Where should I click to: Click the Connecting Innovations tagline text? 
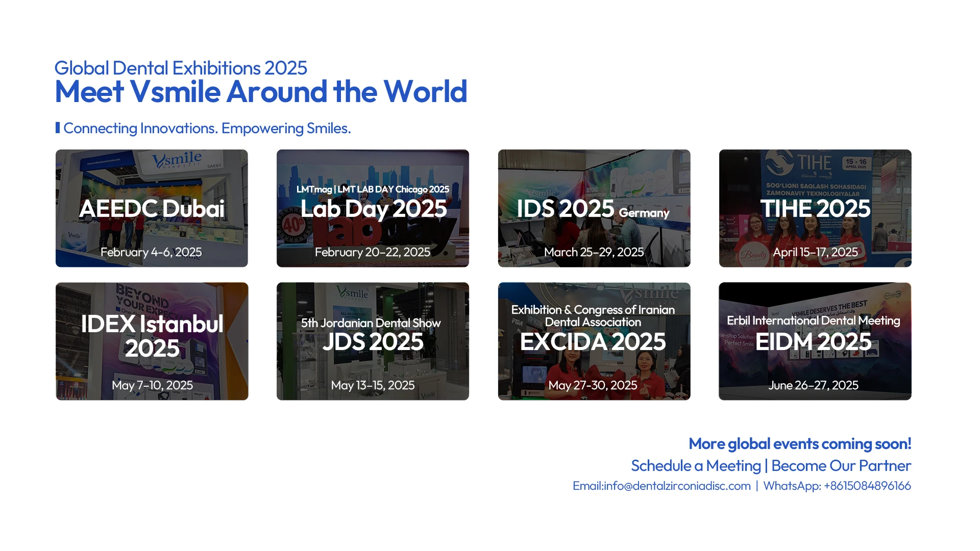pyautogui.click(x=207, y=128)
